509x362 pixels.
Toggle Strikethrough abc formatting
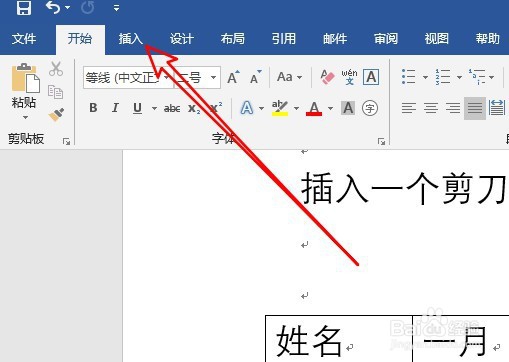tap(172, 108)
